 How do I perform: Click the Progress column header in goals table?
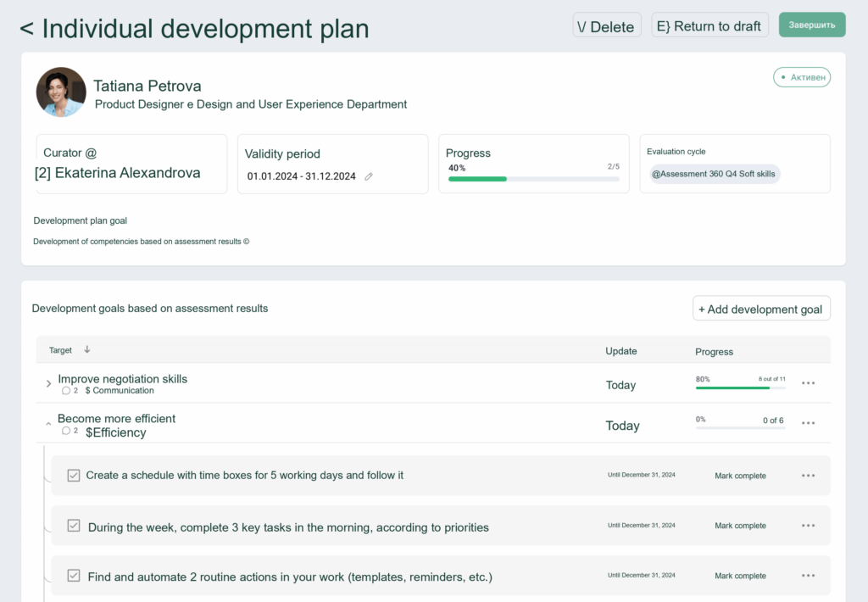click(x=714, y=352)
